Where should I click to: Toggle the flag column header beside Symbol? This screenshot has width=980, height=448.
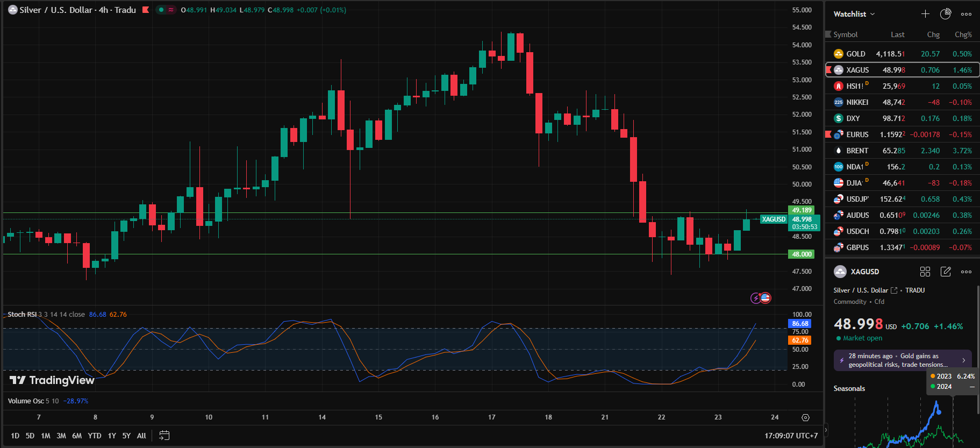point(828,34)
